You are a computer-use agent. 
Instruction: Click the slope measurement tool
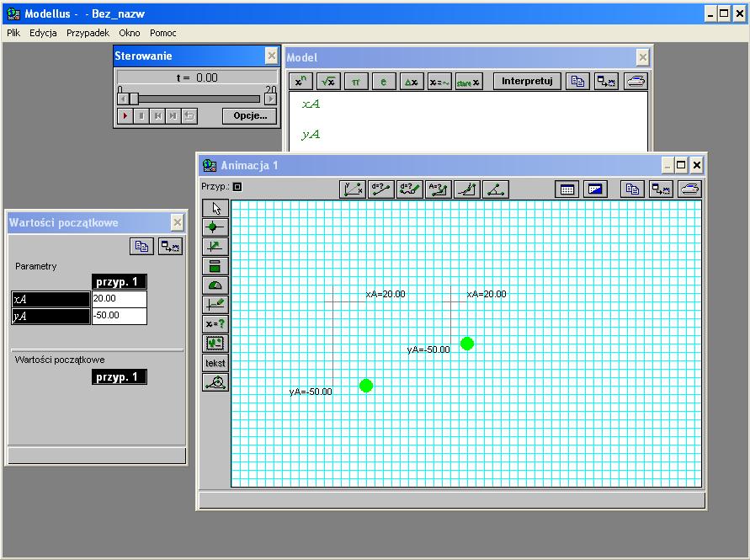click(467, 189)
